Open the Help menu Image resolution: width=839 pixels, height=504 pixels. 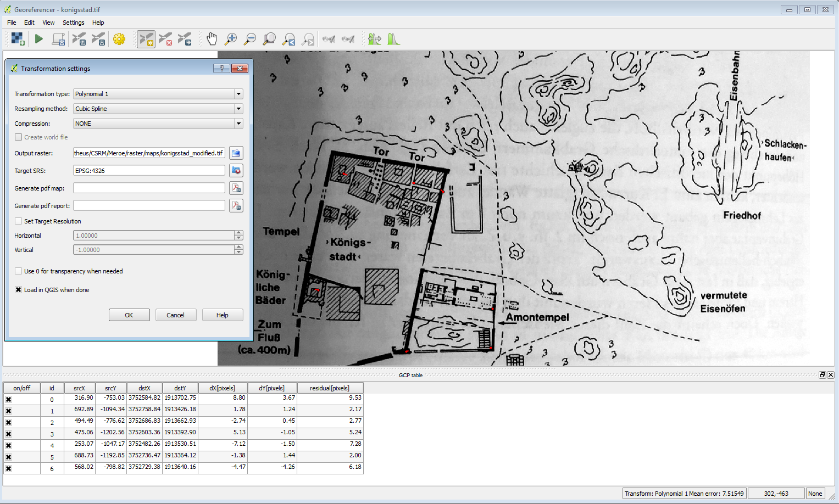coord(98,23)
